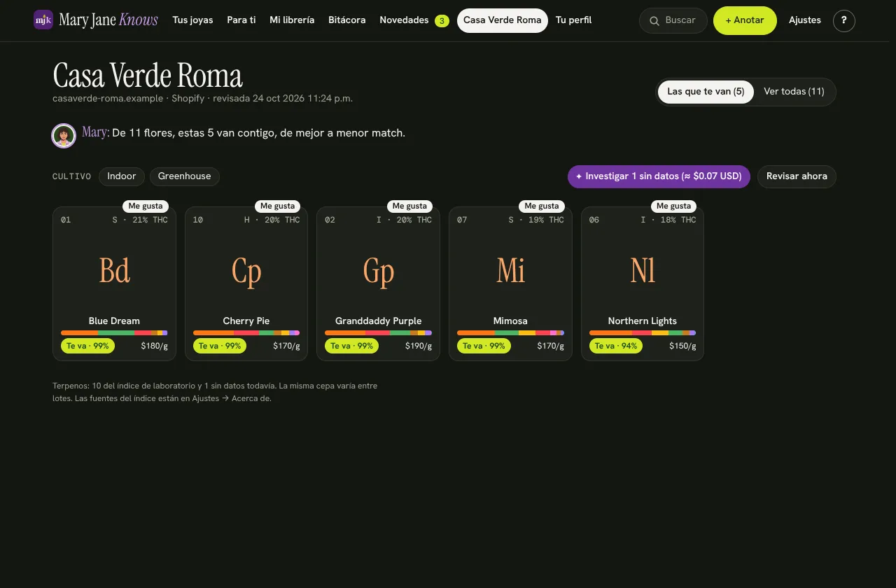Toggle the Greenhouse cultivo filter
The image size is (896, 588).
tap(184, 176)
